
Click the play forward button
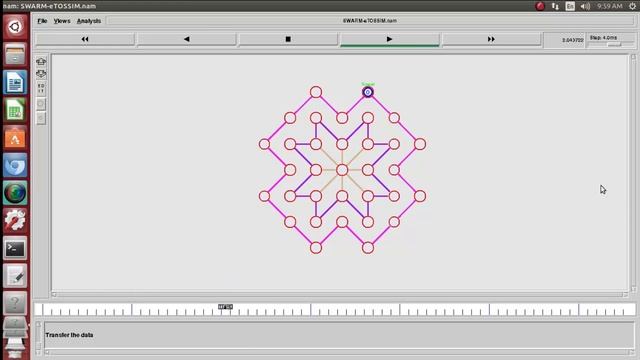tap(389, 39)
